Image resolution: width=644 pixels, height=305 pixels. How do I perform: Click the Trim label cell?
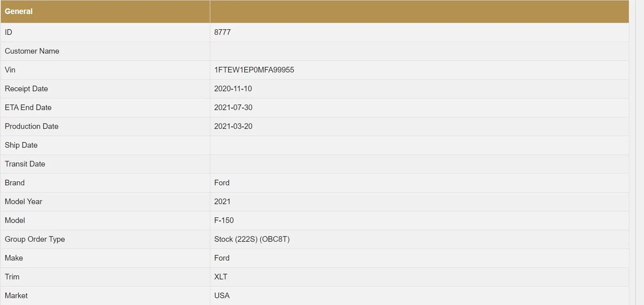tap(105, 277)
